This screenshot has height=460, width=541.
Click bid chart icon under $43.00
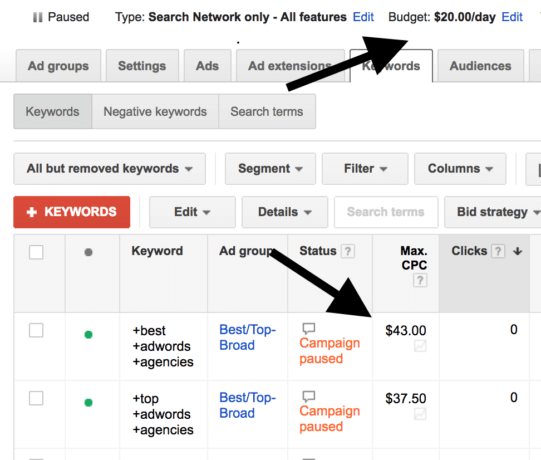(420, 346)
